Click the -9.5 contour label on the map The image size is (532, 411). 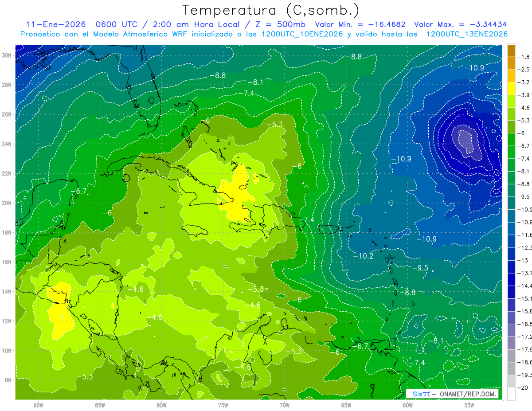[420, 268]
